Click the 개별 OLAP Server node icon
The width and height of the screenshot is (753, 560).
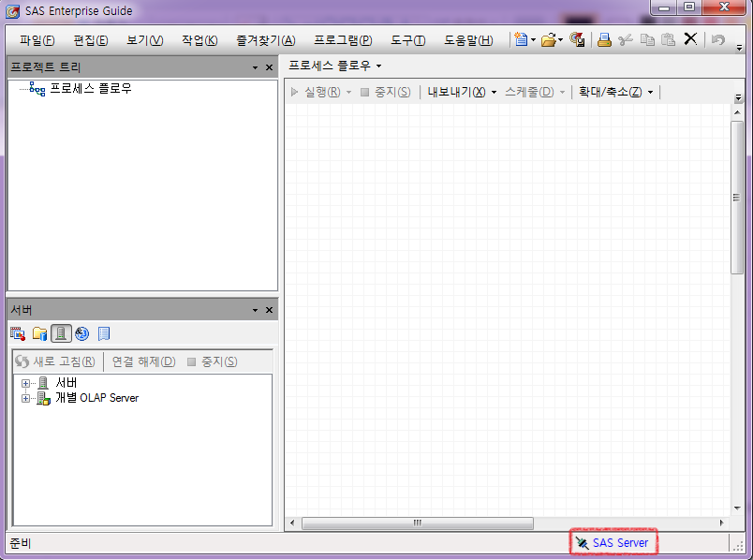click(x=44, y=399)
